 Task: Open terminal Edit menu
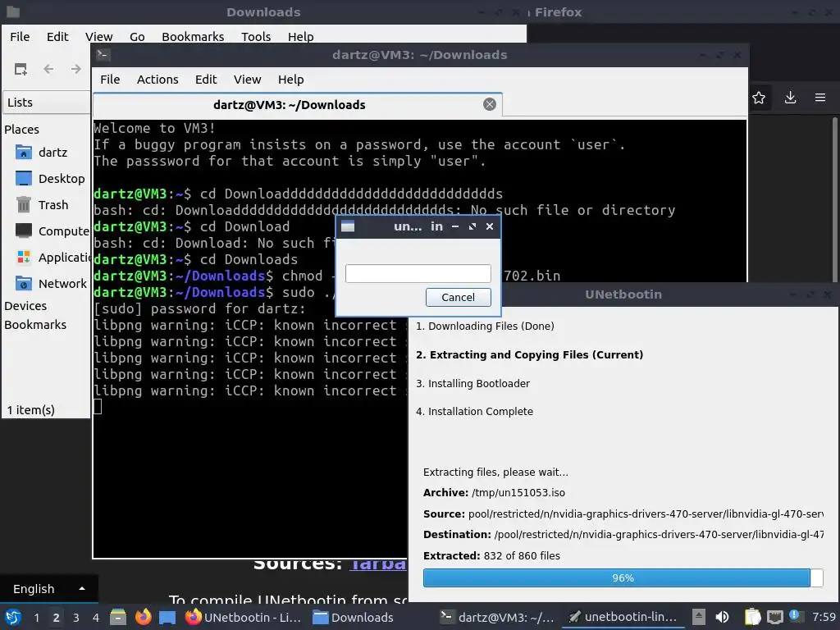click(x=206, y=80)
